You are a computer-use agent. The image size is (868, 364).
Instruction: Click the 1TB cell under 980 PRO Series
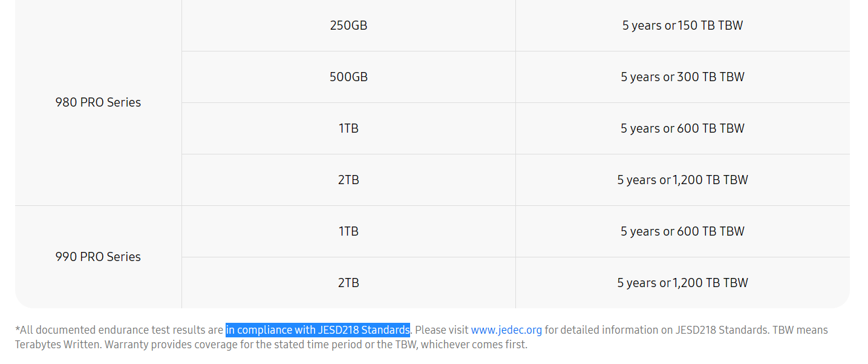348,128
